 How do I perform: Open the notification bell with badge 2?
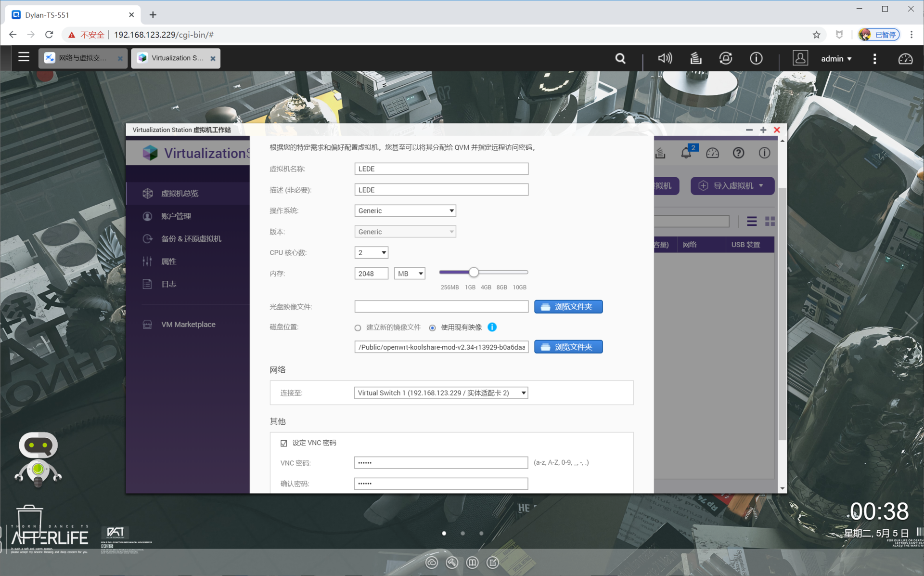point(686,153)
